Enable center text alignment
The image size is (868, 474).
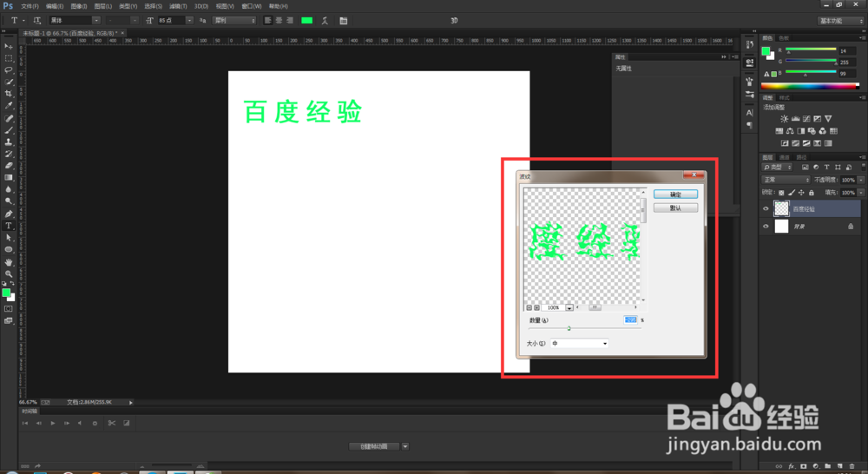click(x=279, y=21)
